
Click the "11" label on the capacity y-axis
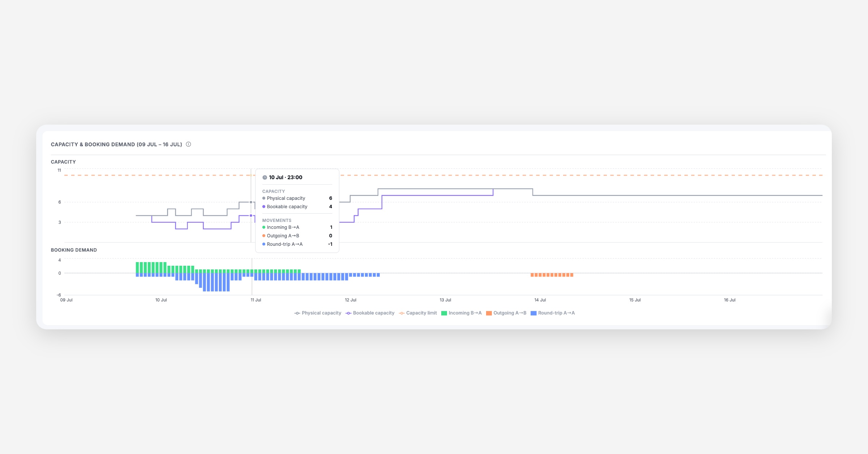[x=59, y=170]
